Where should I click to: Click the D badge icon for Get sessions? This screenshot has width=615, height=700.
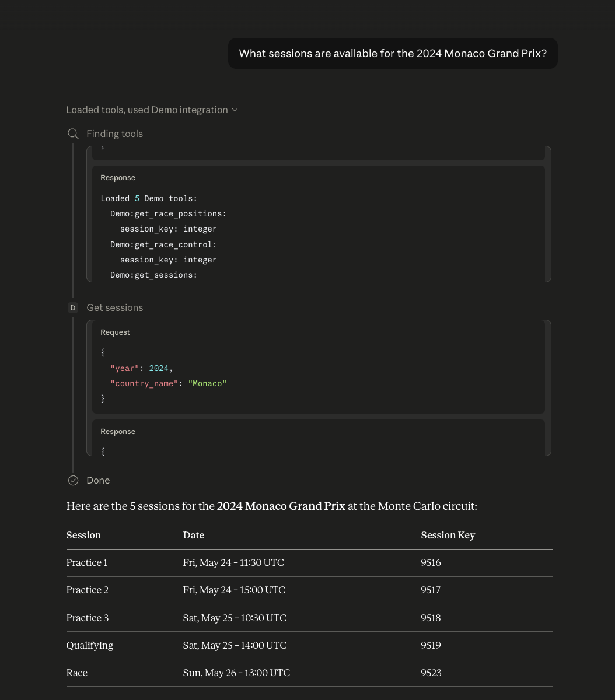click(x=73, y=307)
